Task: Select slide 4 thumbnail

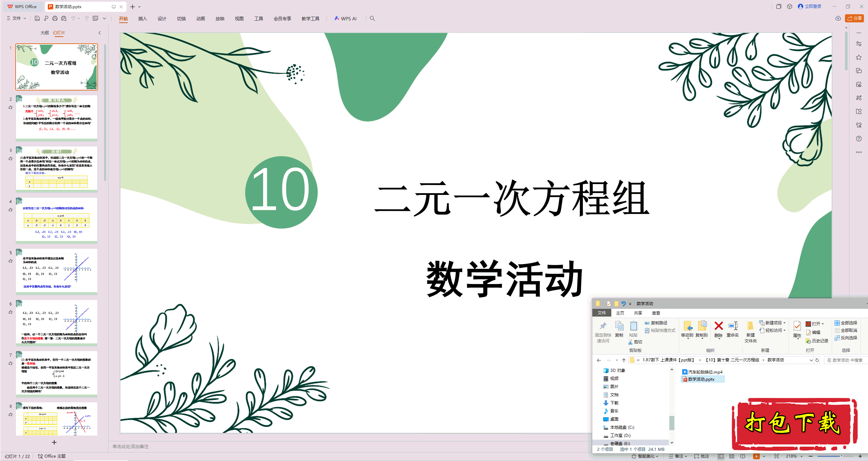Action: tap(57, 220)
